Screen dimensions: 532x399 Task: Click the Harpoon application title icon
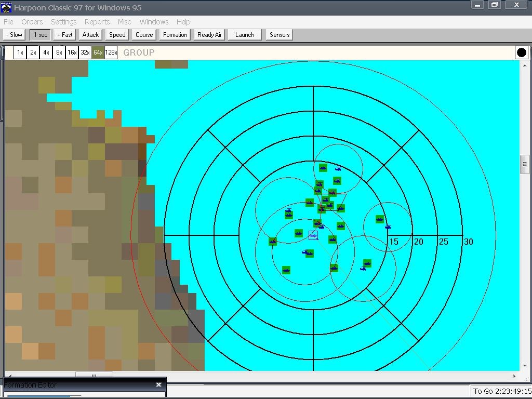(x=6, y=7)
